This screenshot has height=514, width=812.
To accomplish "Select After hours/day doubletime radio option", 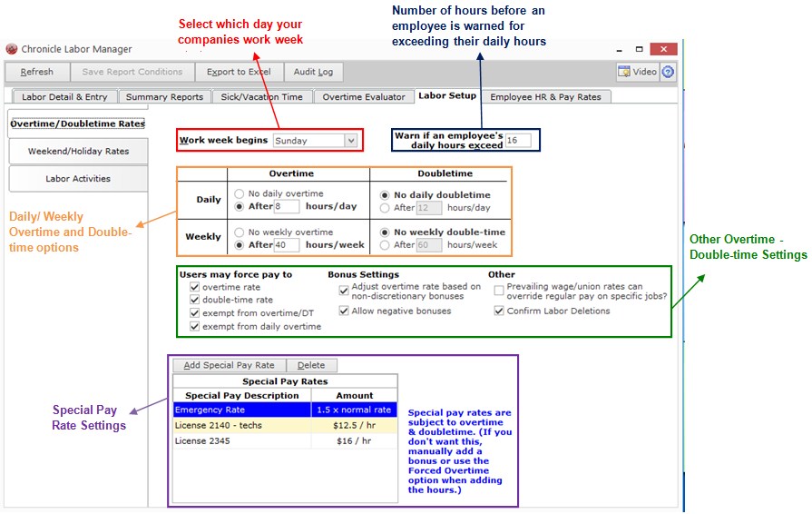I will tap(385, 208).
